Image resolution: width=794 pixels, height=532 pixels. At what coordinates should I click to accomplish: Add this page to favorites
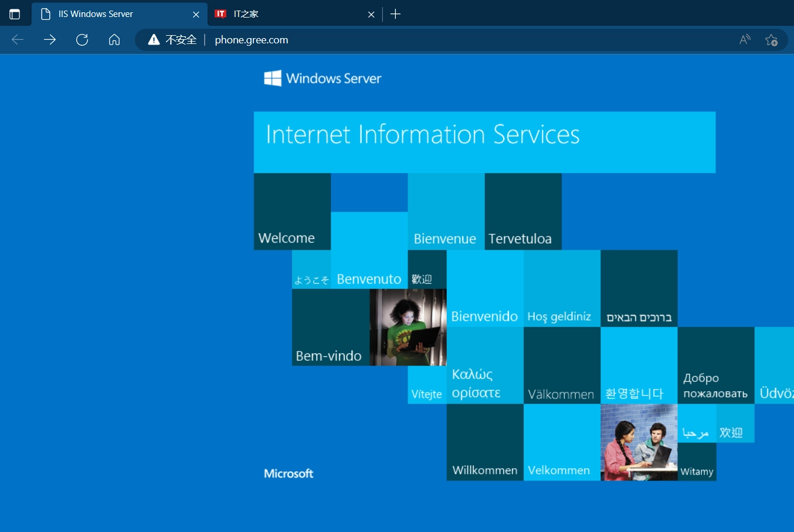pos(771,40)
